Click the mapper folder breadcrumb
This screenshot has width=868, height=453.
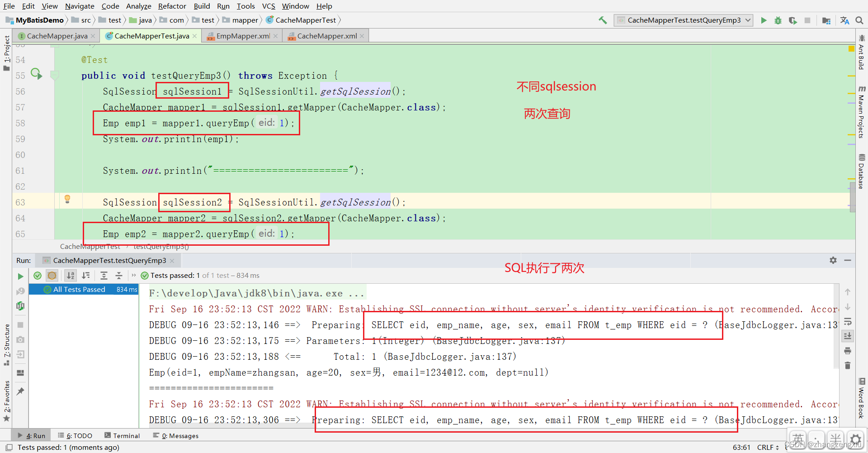[241, 20]
